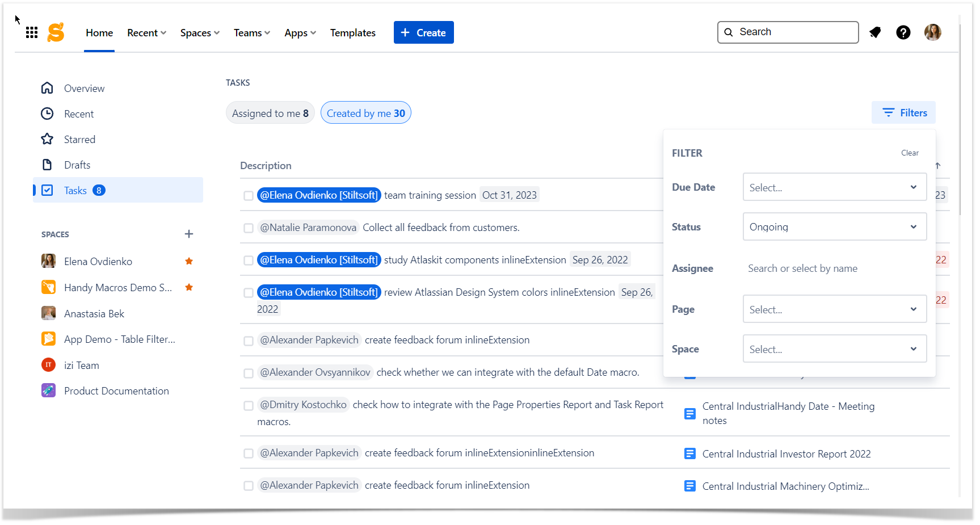The image size is (980, 525).
Task: Open the user profile avatar
Action: click(933, 32)
